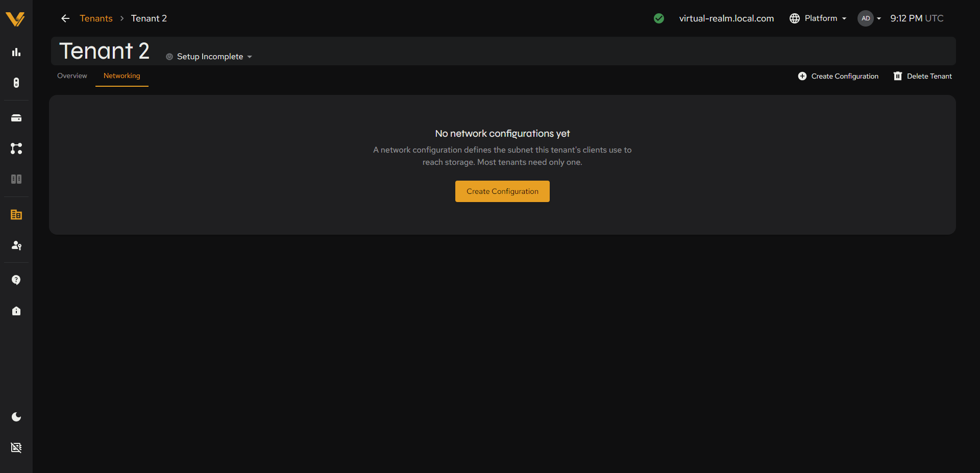This screenshot has width=980, height=473.
Task: Click the virtual-realm.local.com hostname
Action: [726, 18]
